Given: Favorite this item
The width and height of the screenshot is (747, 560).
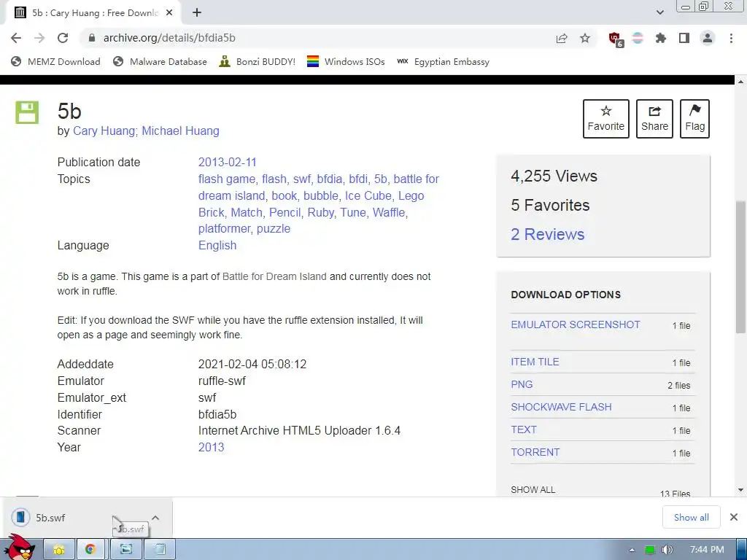Looking at the screenshot, I should point(606,119).
